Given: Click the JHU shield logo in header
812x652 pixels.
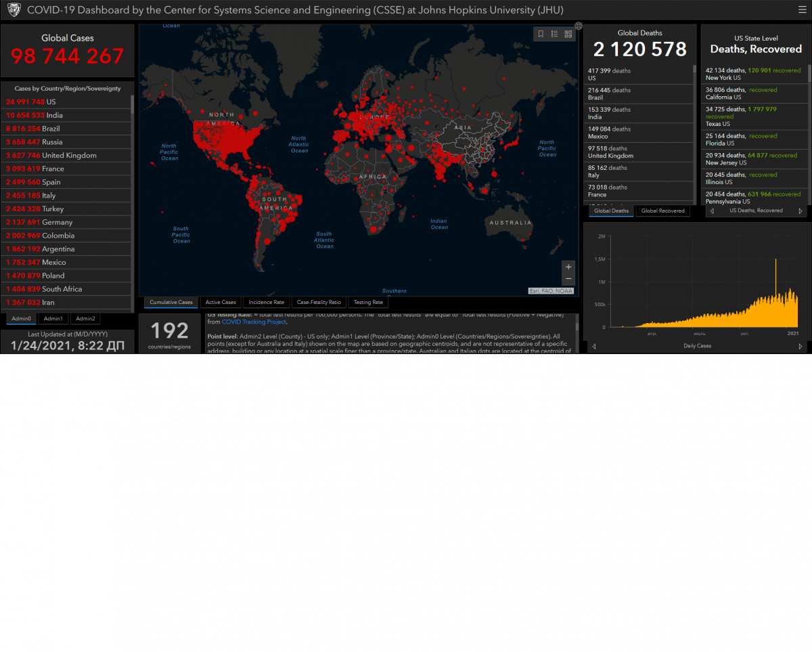Looking at the screenshot, I should 14,11.
